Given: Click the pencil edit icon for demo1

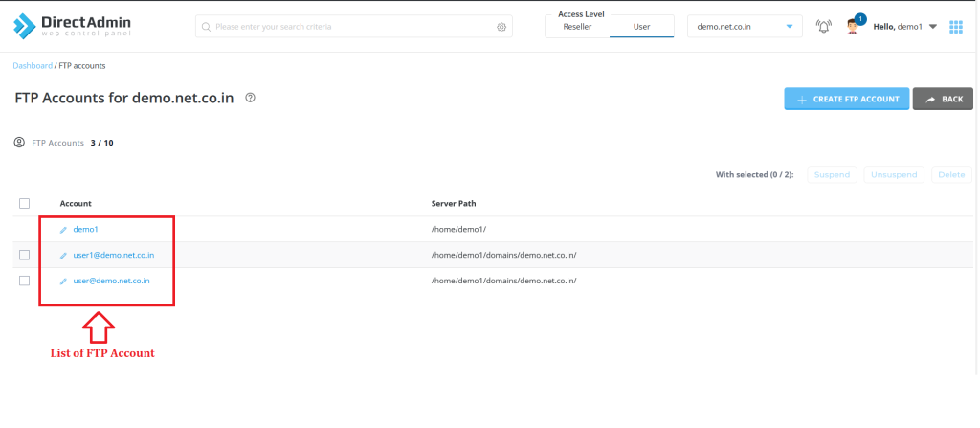Looking at the screenshot, I should [63, 230].
